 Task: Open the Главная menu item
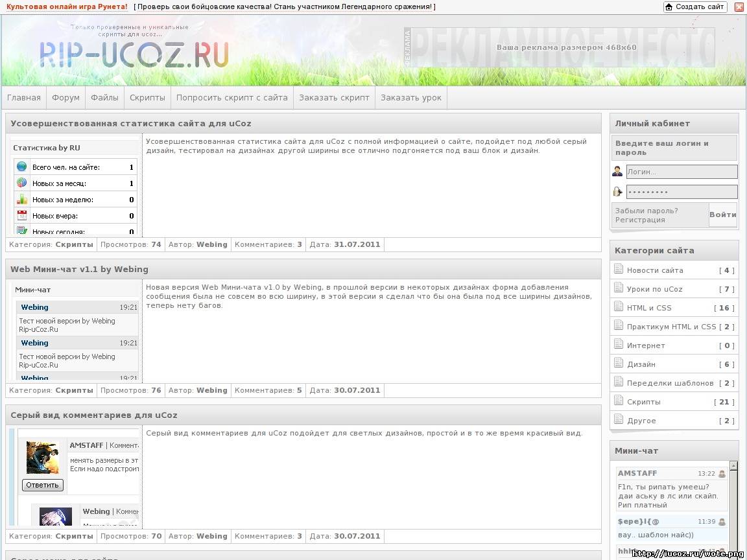click(x=24, y=98)
